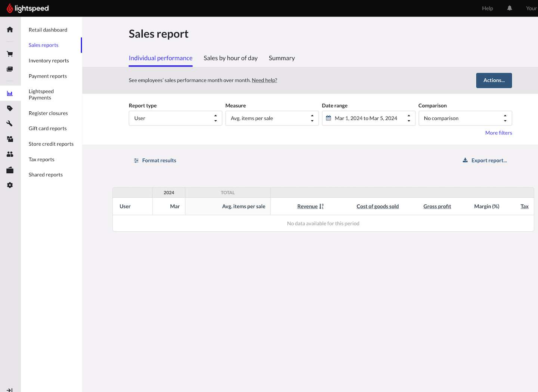Open Inventory reports in side menu
Screen dimensions: 538x392
[x=49, y=61]
